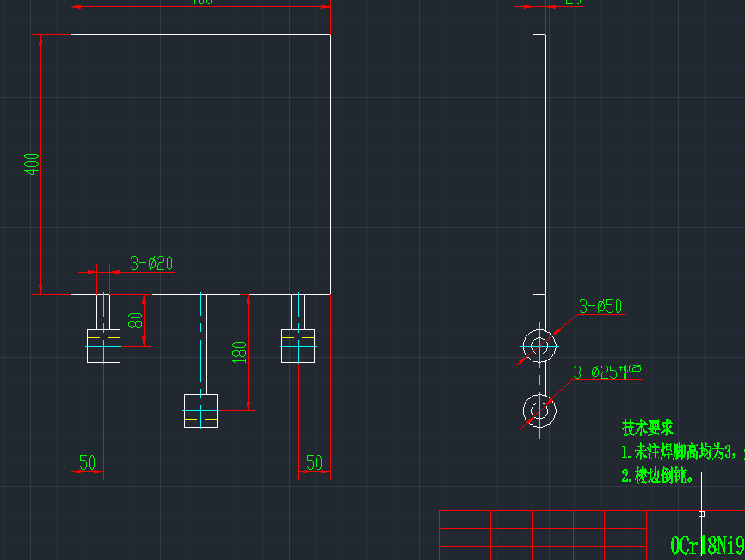Select the vertical 400 dimension text
The image size is (745, 560).
pos(32,164)
